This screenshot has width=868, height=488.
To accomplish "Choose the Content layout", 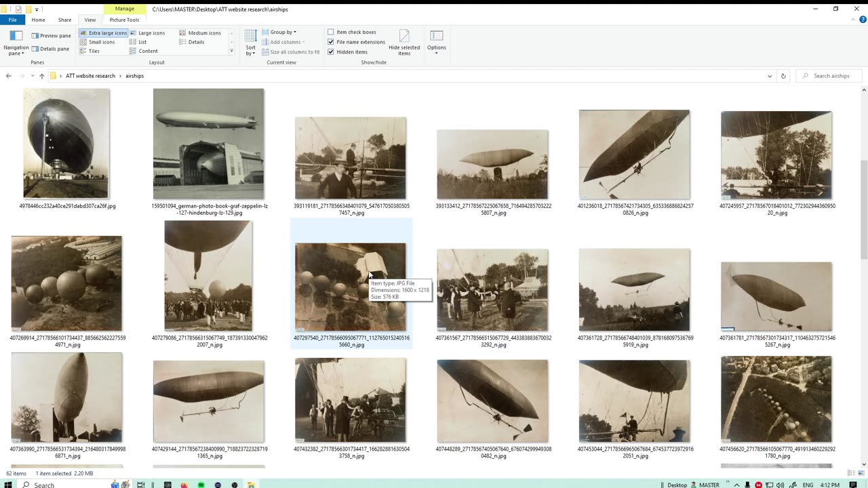I will tap(144, 51).
